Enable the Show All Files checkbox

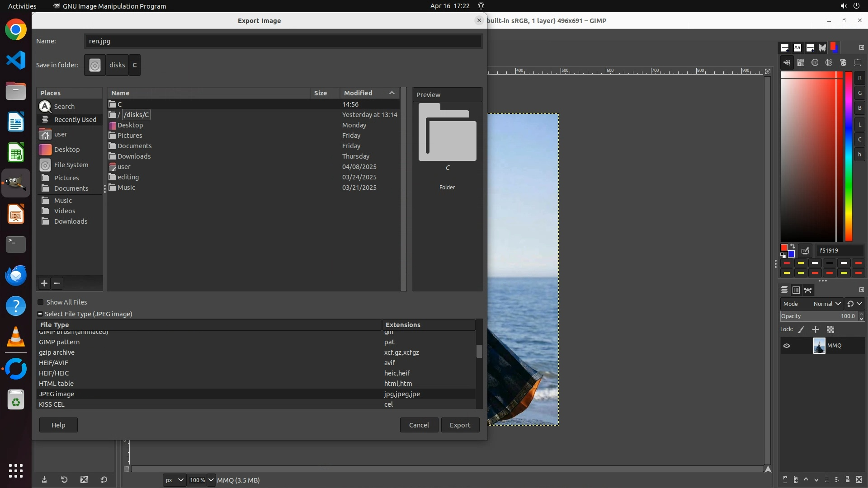pos(41,302)
